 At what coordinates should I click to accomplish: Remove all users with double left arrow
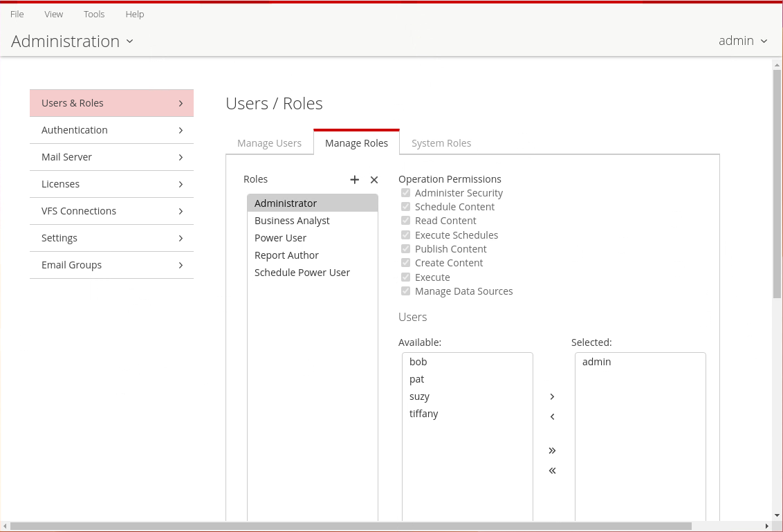(x=552, y=471)
